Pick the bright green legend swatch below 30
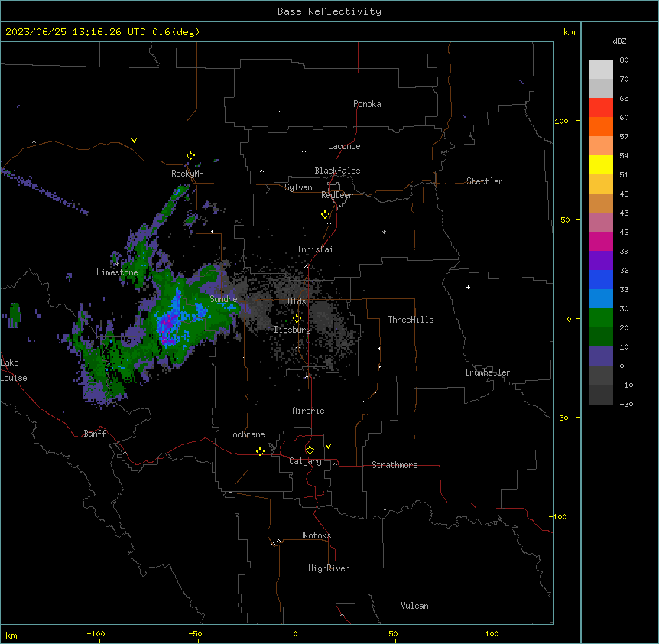 601,318
